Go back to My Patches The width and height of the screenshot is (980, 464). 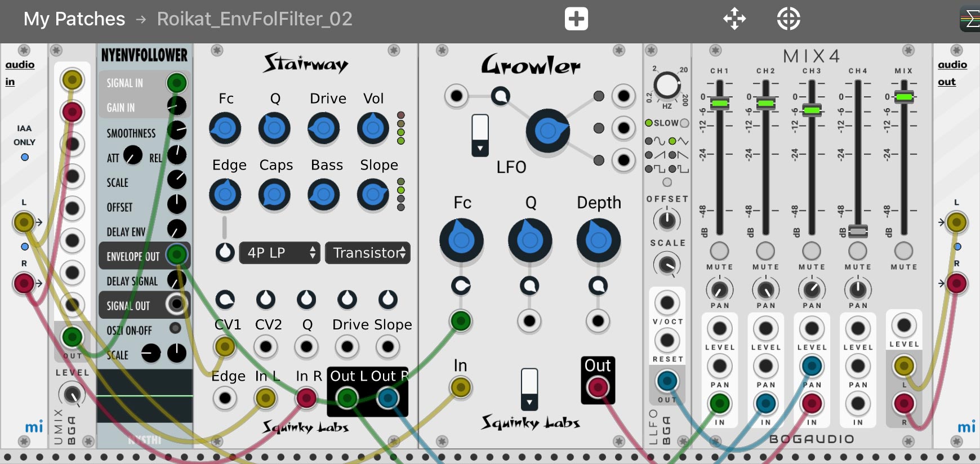[x=74, y=19]
